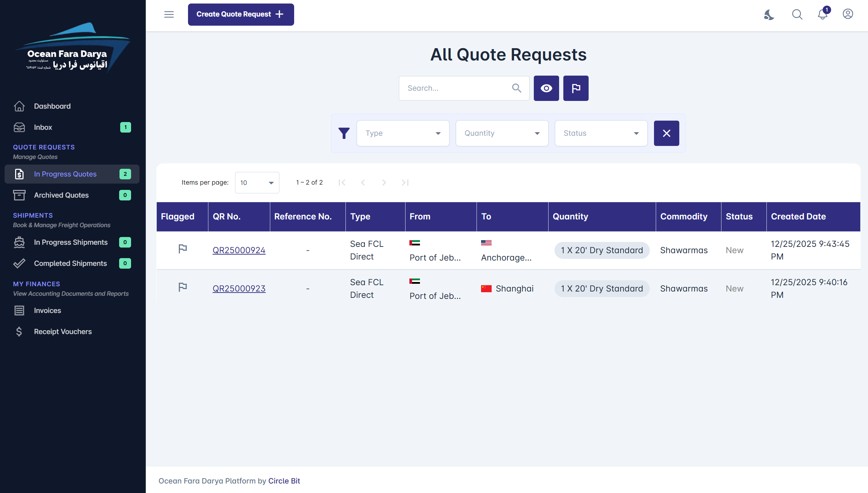Toggle dark mode moon icon
868x493 pixels.
point(769,14)
